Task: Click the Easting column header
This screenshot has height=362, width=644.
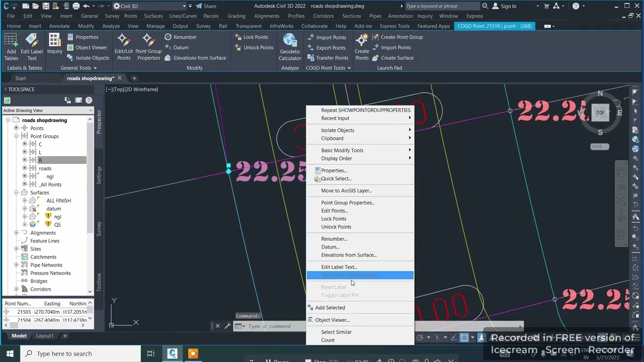Action: point(52,304)
